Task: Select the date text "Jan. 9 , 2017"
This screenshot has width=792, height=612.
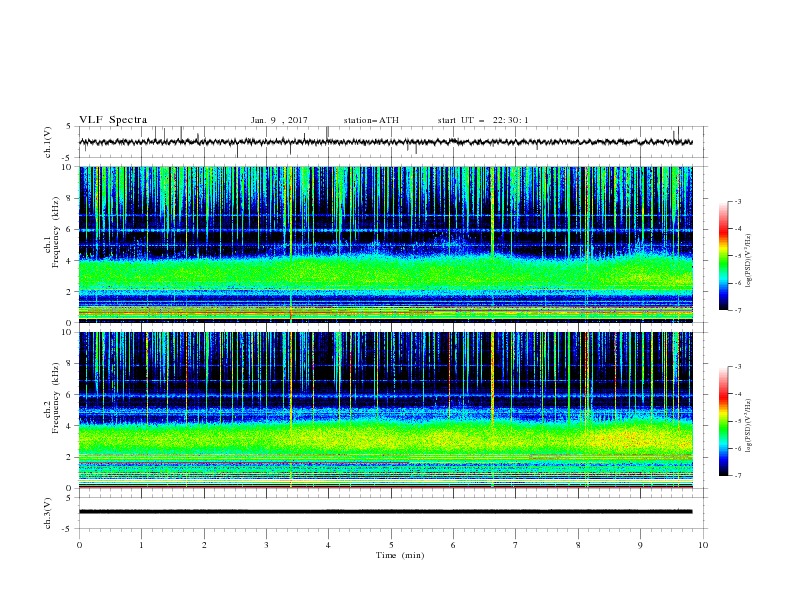Action: (x=279, y=120)
